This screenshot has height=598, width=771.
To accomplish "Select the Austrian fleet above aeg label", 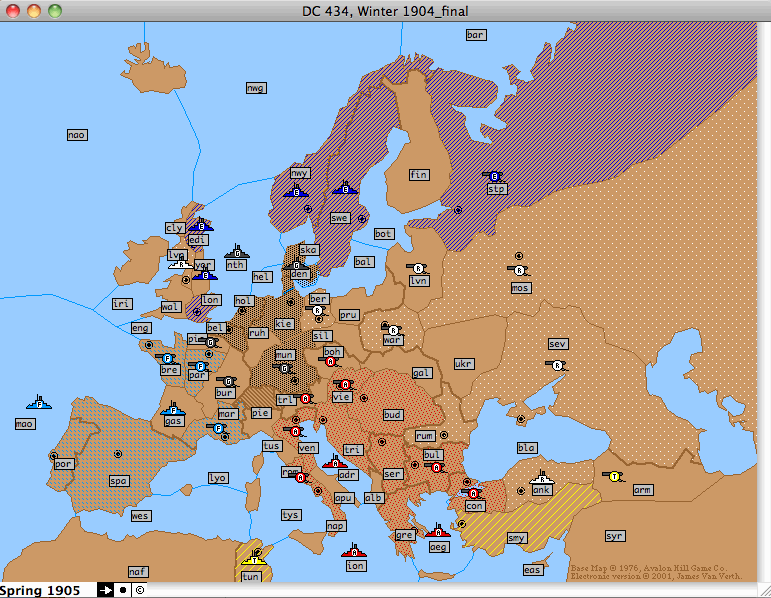I will coord(438,531).
